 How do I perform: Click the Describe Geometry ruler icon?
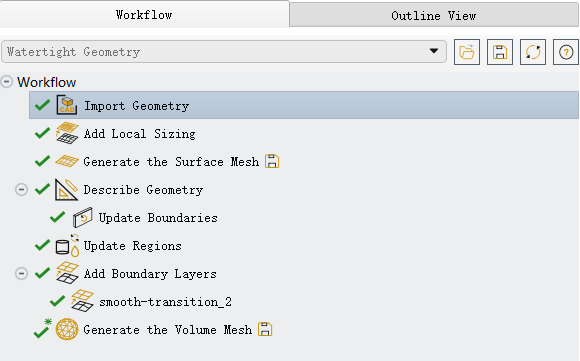(x=67, y=189)
